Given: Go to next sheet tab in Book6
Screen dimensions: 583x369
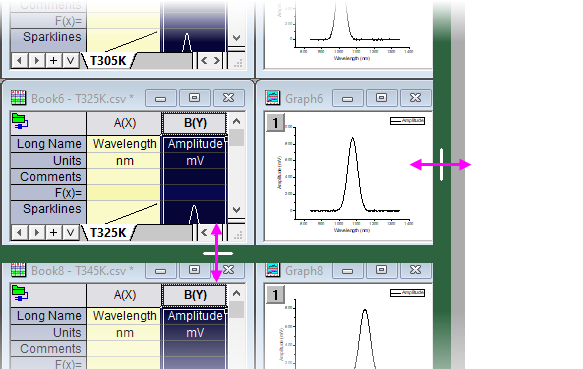Looking at the screenshot, I should (36, 233).
